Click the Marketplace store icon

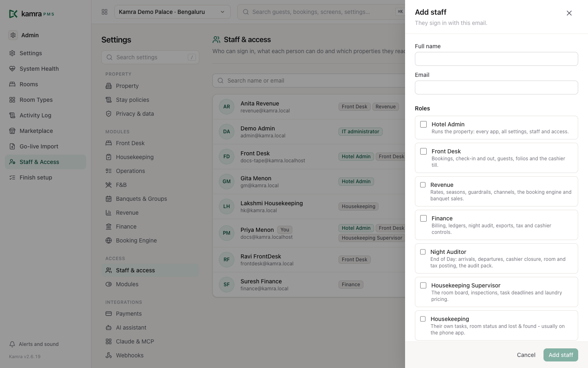pyautogui.click(x=12, y=131)
